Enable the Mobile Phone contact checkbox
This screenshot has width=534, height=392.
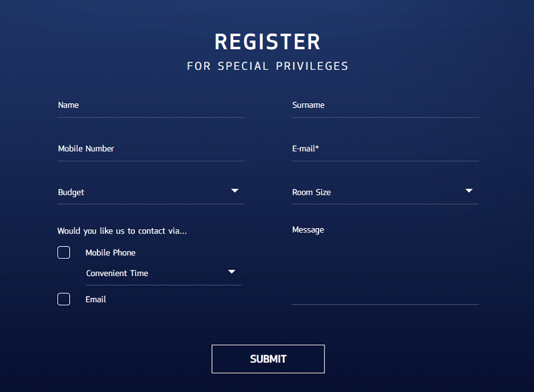point(64,253)
